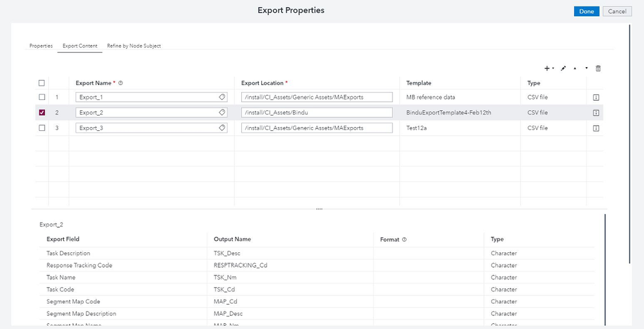Move selected export up with arrow
The image size is (644, 329).
(575, 68)
